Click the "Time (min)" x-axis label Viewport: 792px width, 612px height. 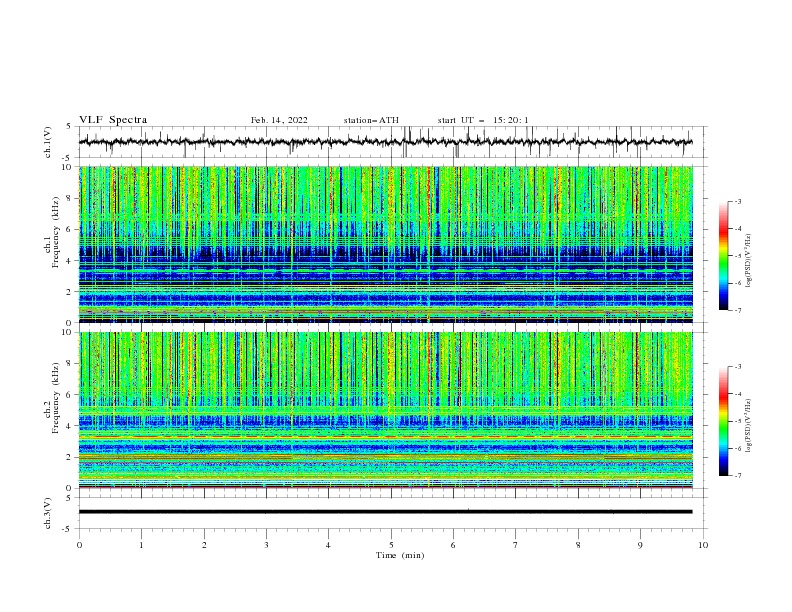[400, 555]
